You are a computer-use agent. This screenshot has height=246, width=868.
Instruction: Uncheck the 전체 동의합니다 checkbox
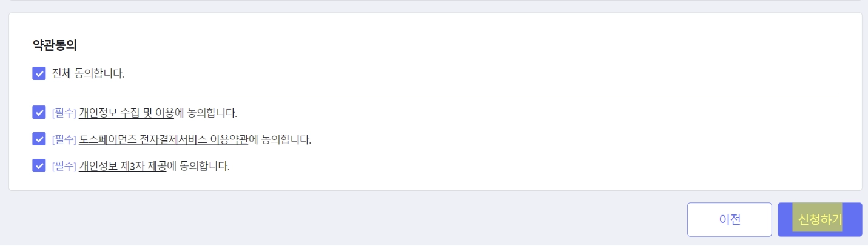(39, 74)
